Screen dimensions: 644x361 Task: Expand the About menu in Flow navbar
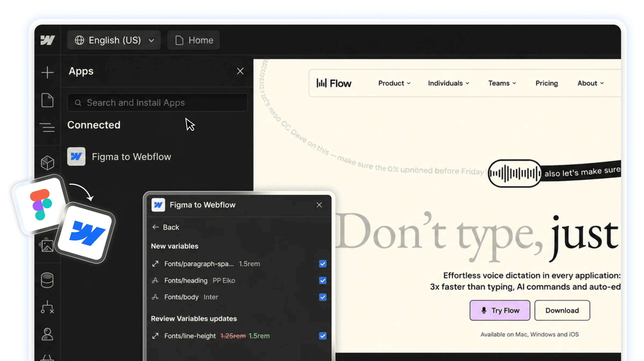coord(591,83)
